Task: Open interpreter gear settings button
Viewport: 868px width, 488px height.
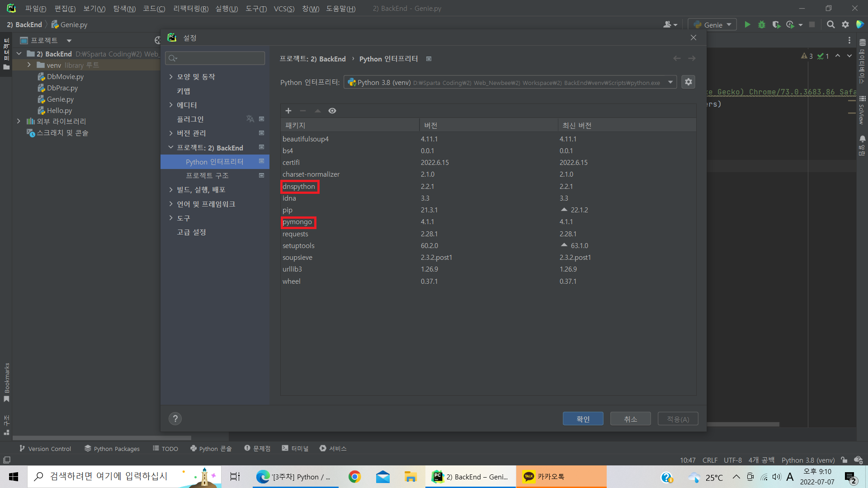Action: pos(688,82)
